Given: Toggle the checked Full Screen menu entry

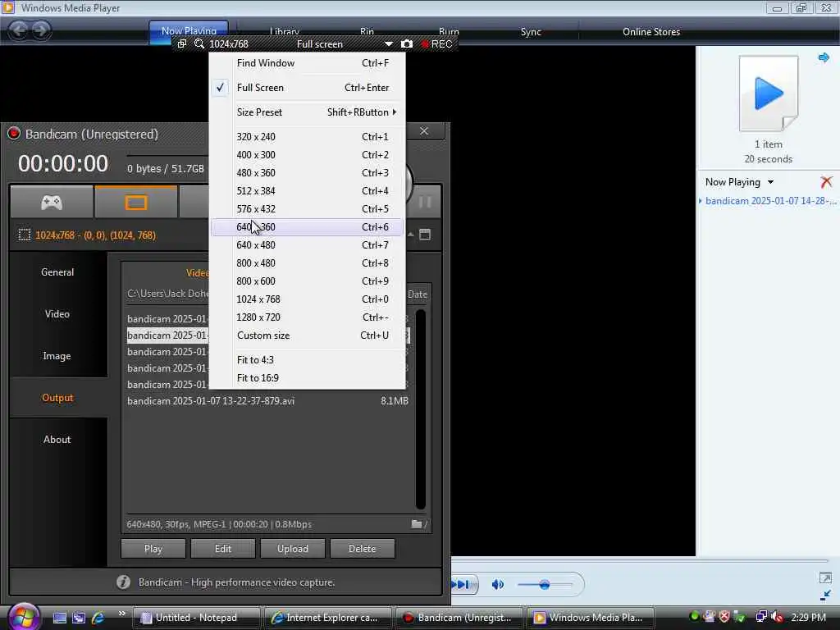Looking at the screenshot, I should tap(307, 87).
